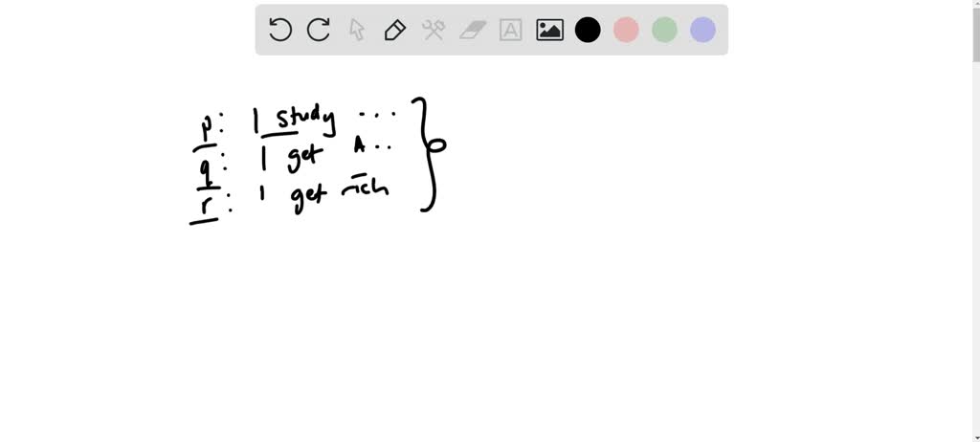Click the 'get' word in the q row
Image resolution: width=980 pixels, height=442 pixels.
(x=306, y=157)
